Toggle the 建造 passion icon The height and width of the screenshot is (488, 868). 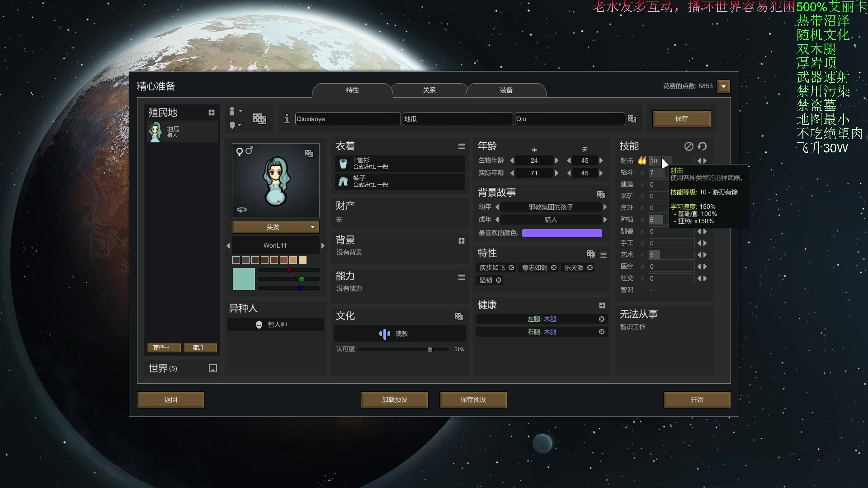click(642, 184)
